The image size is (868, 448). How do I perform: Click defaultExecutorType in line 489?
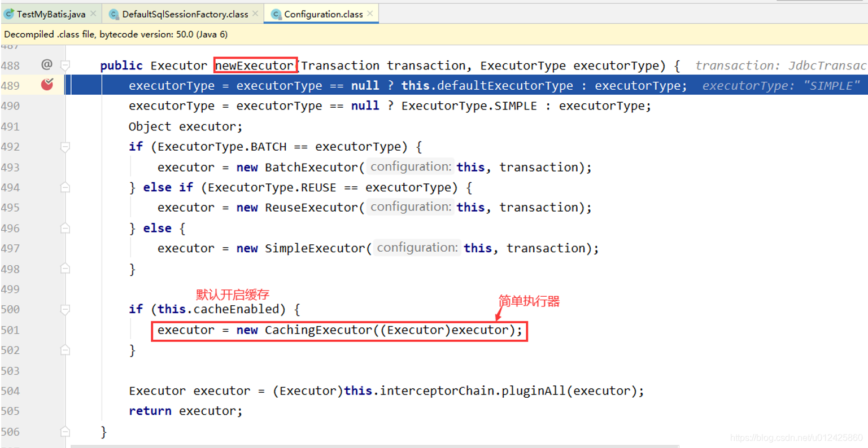point(505,86)
